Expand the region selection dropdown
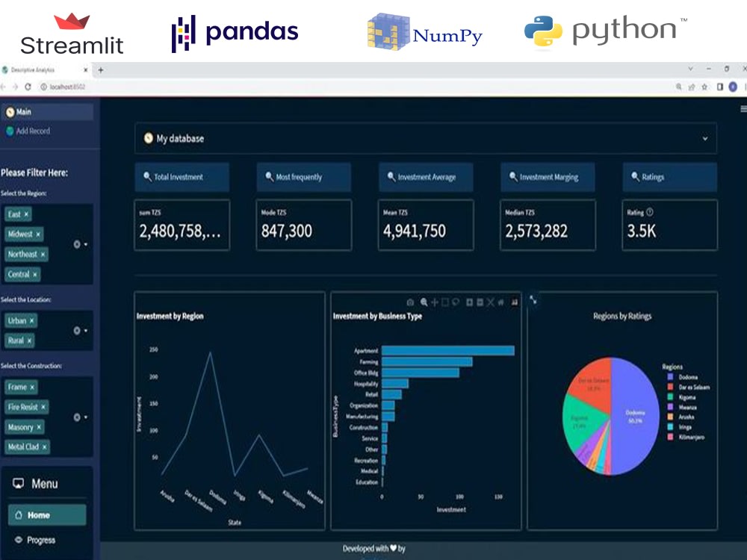Image resolution: width=747 pixels, height=560 pixels. pyautogui.click(x=84, y=243)
